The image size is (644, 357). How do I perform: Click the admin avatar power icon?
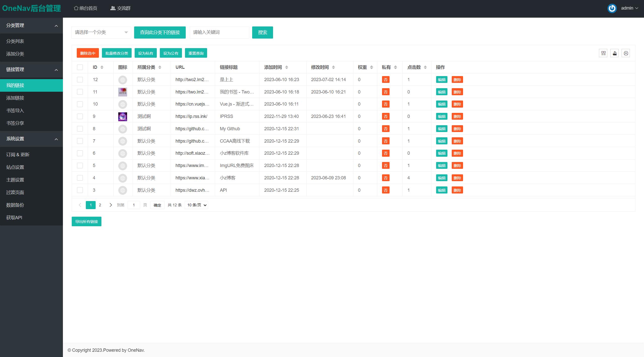click(x=612, y=8)
